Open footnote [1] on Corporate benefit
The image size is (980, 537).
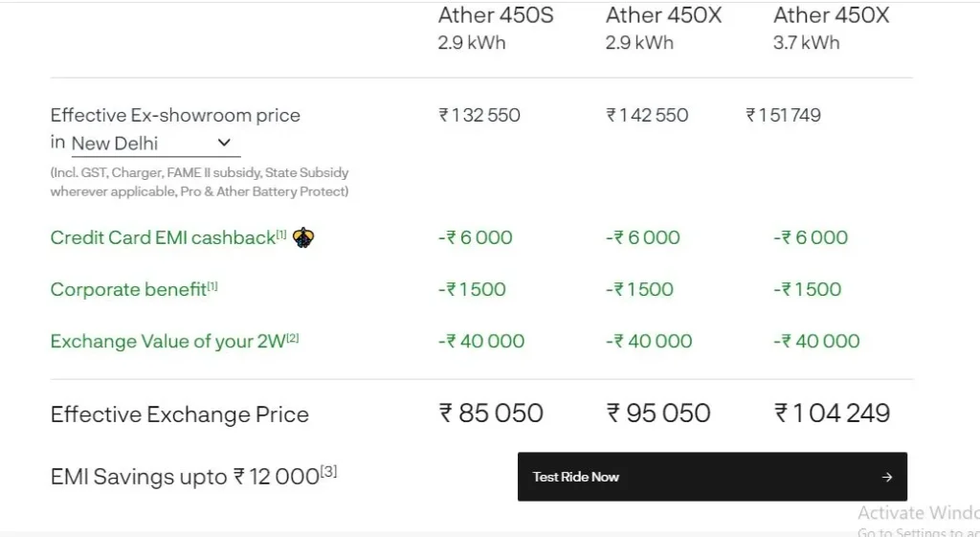click(212, 286)
